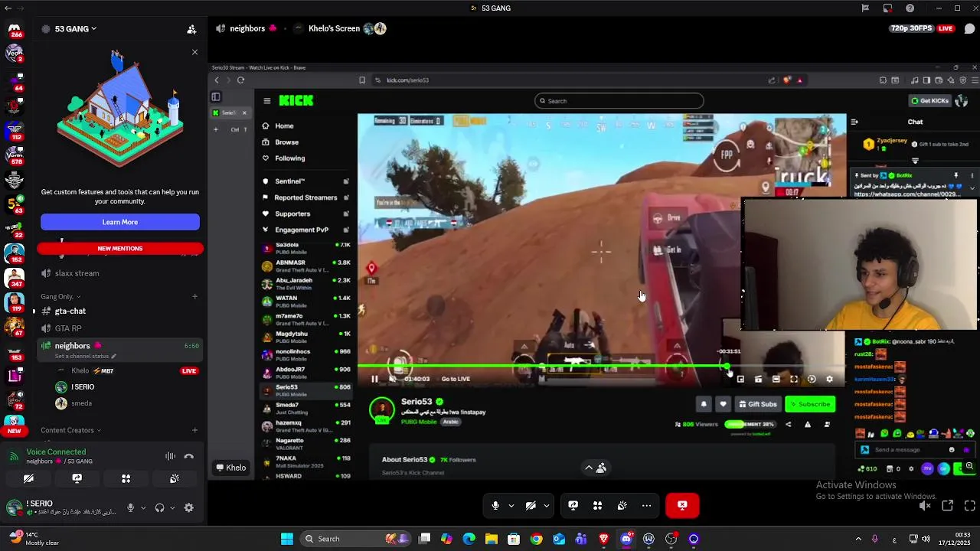Image resolution: width=980 pixels, height=551 pixels.
Task: Toggle fullscreen for the stream
Action: click(x=970, y=506)
